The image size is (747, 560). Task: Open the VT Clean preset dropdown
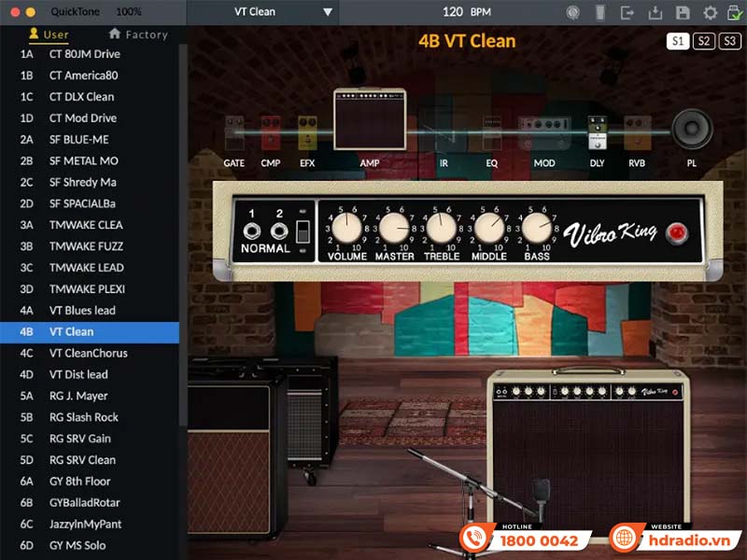pyautogui.click(x=282, y=12)
